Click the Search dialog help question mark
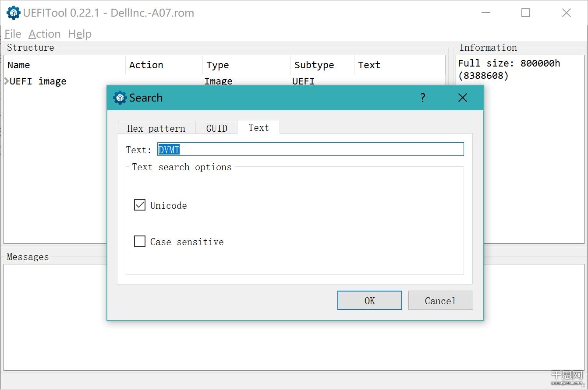588x390 pixels. (423, 98)
